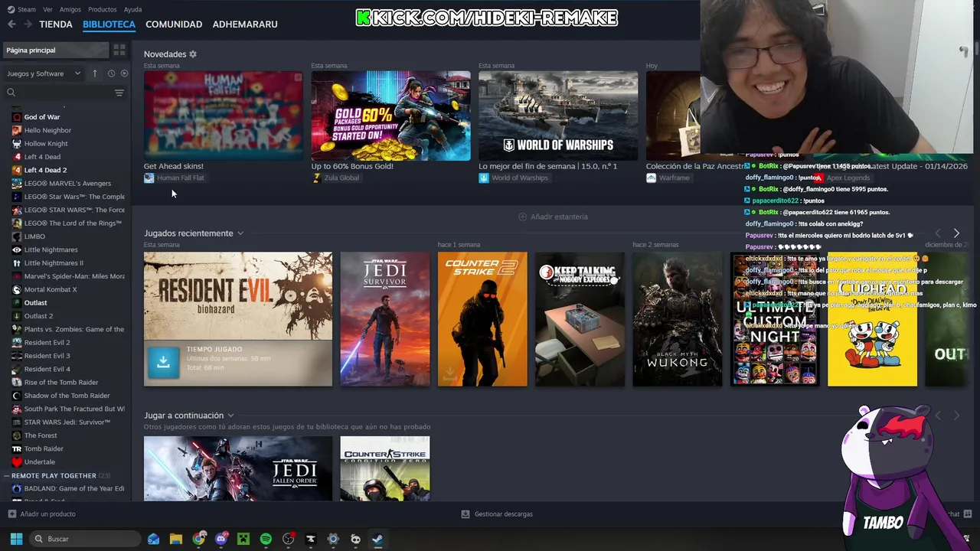Open Jugar a continuación shelf dropdown
Viewport: 980px width, 551px height.
point(230,416)
